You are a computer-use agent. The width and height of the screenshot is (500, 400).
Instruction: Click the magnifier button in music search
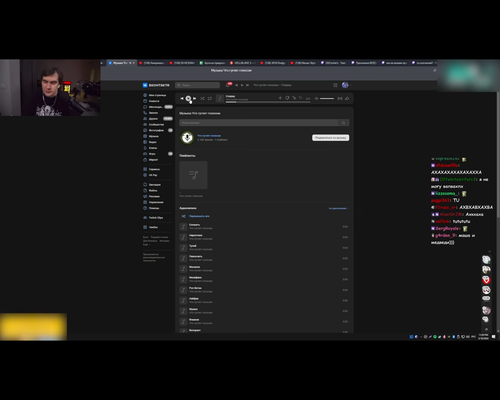(344, 123)
